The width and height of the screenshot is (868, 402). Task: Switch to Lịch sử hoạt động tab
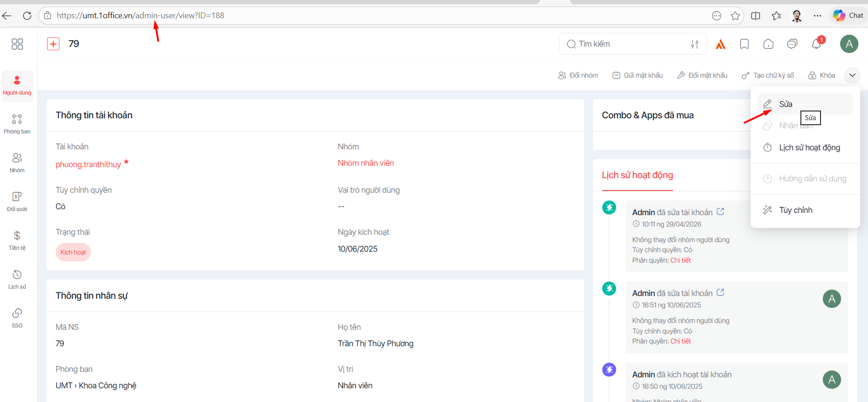point(637,175)
